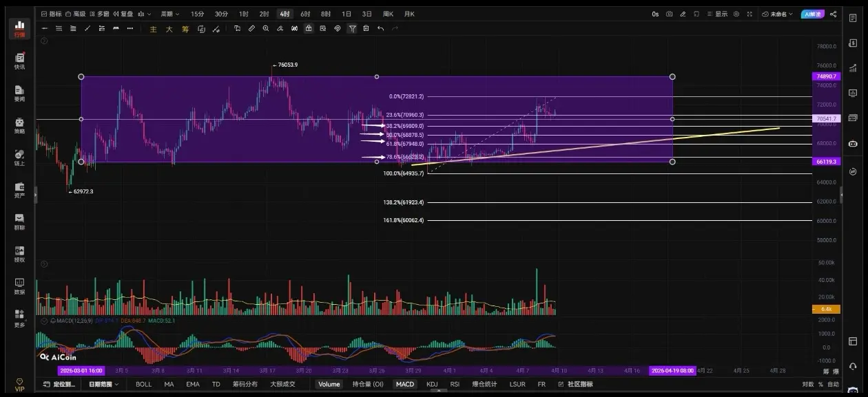This screenshot has width=868, height=397.
Task: Take a chart screenshot with the camera icon
Action: [x=669, y=14]
